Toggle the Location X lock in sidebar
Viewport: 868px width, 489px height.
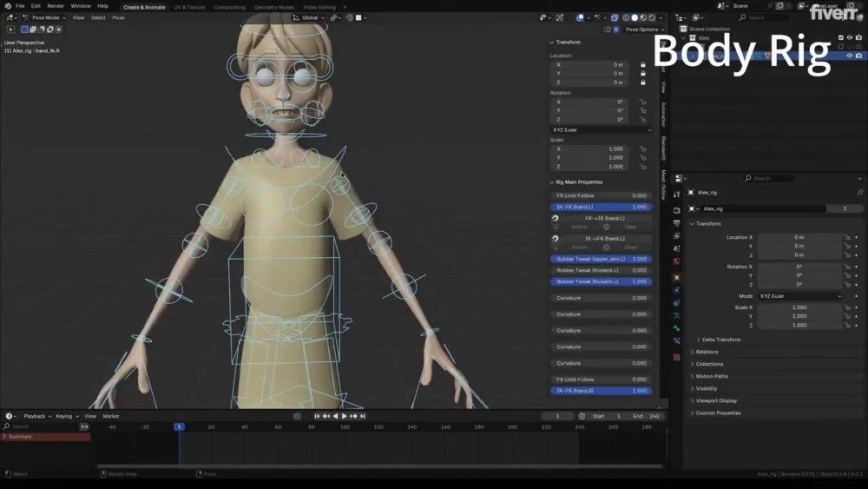coord(642,65)
